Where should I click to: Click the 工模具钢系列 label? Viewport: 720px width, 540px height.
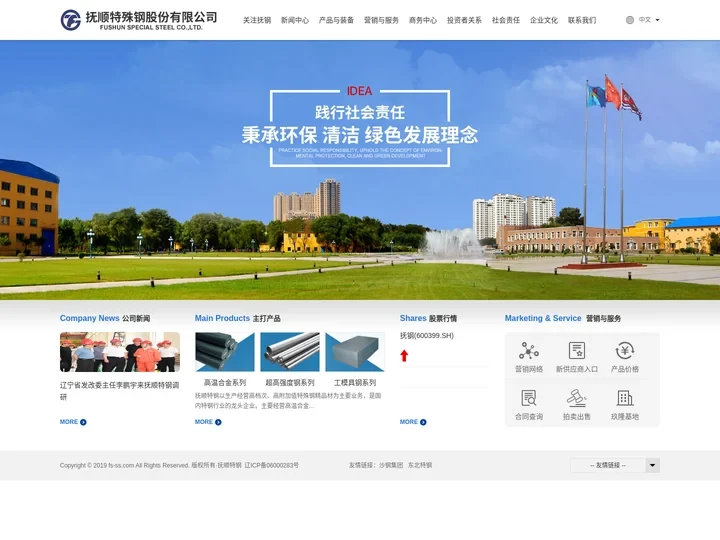tap(355, 382)
